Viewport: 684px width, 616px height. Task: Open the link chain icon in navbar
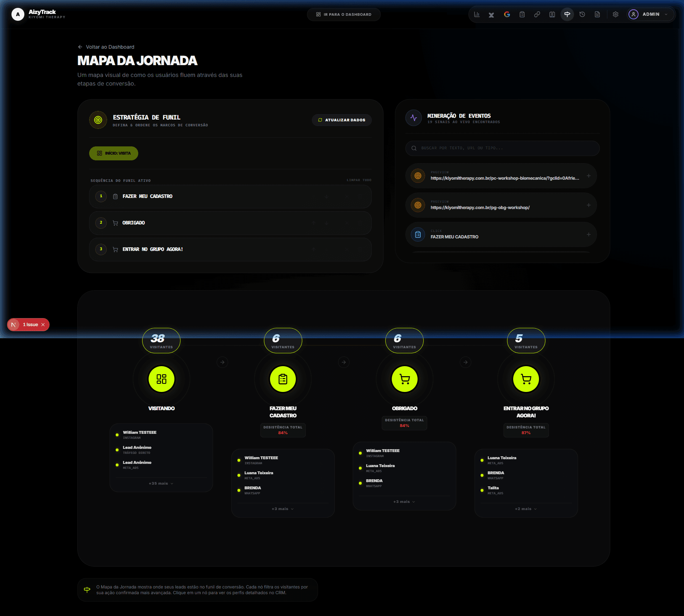(537, 14)
